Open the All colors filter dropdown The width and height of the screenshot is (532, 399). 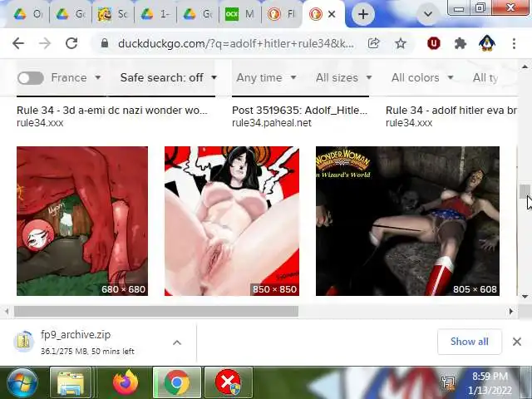pos(422,77)
